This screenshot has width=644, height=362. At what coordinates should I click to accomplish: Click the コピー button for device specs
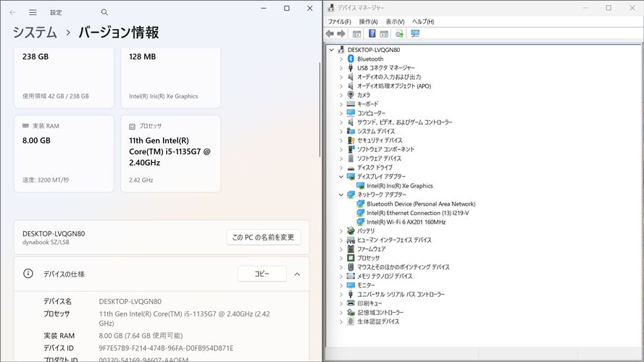click(x=262, y=274)
